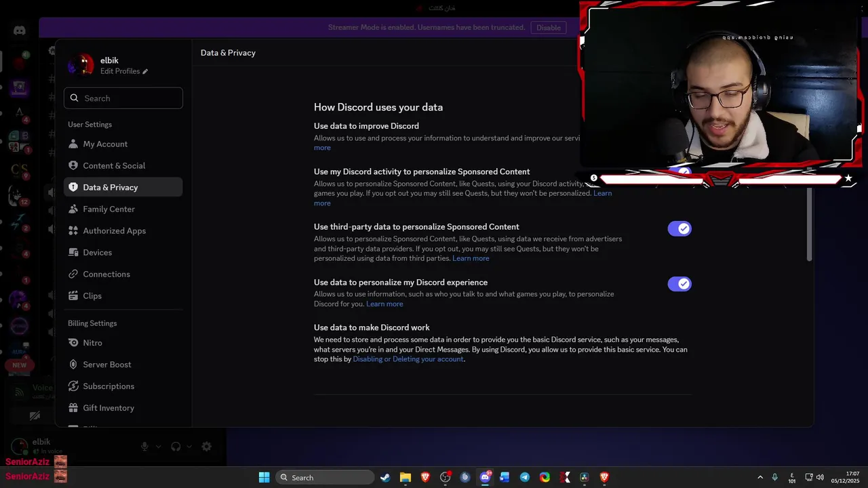Open User Settings gear in user panel

tap(207, 447)
